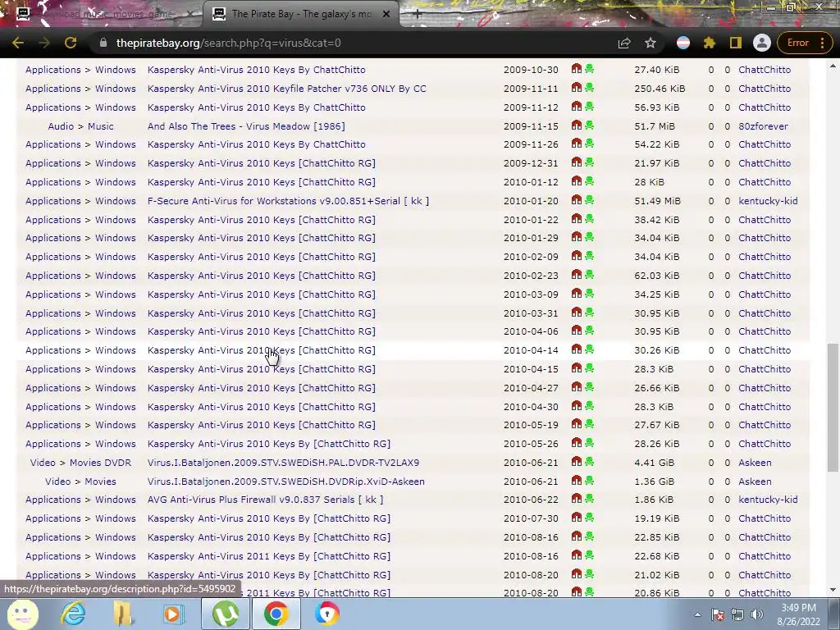Open Internet Explorer from taskbar
Viewport: 840px width, 630px height.
tap(73, 614)
